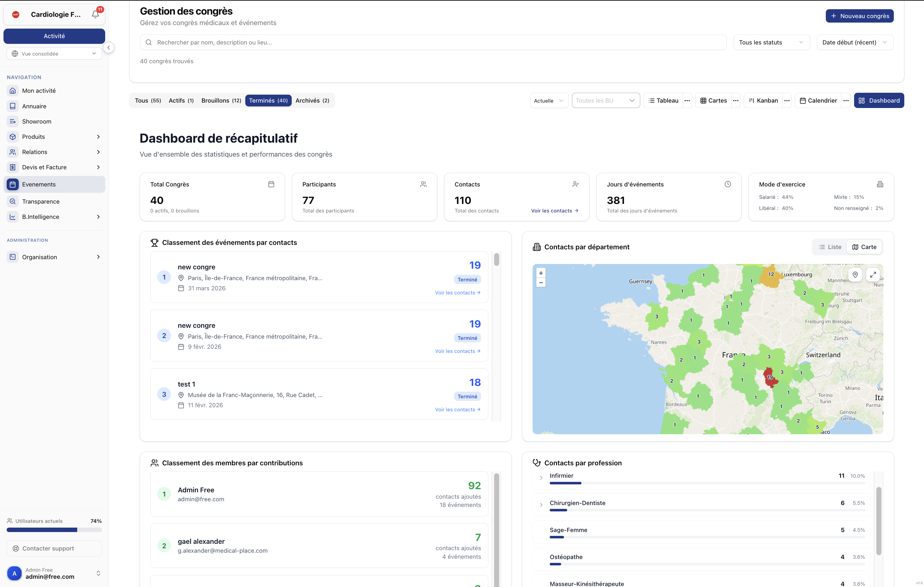Click the Utilisateurs actuels progress bar
This screenshot has width=924, height=587.
tap(54, 530)
